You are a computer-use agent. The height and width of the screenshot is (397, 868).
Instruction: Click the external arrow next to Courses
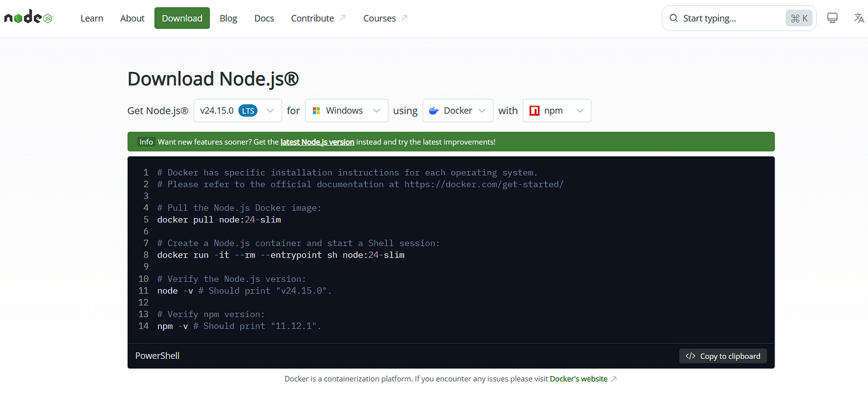[405, 18]
